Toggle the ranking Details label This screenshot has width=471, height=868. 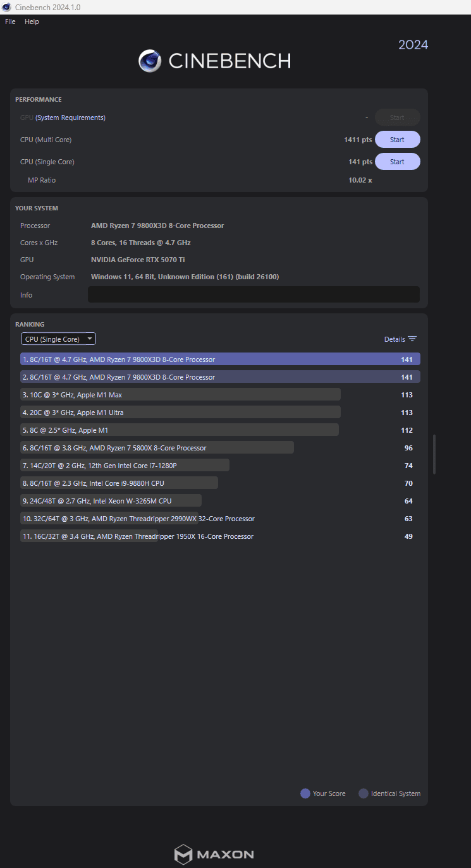(x=395, y=339)
